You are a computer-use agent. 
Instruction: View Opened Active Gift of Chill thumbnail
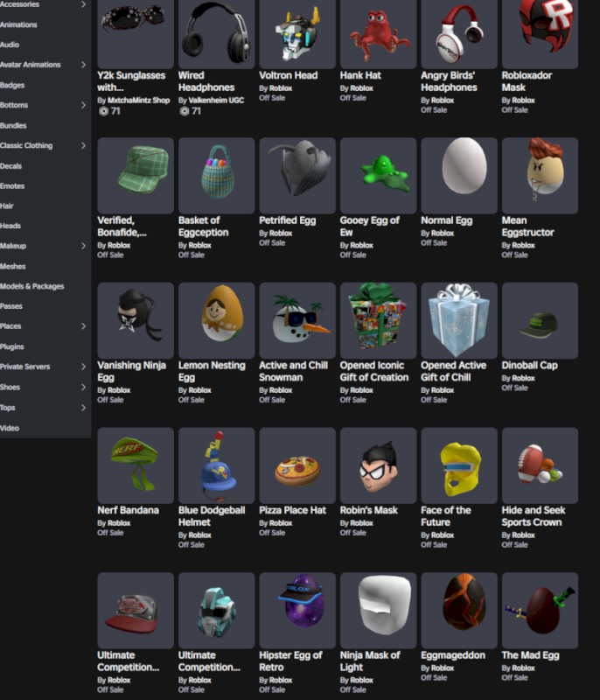459,320
